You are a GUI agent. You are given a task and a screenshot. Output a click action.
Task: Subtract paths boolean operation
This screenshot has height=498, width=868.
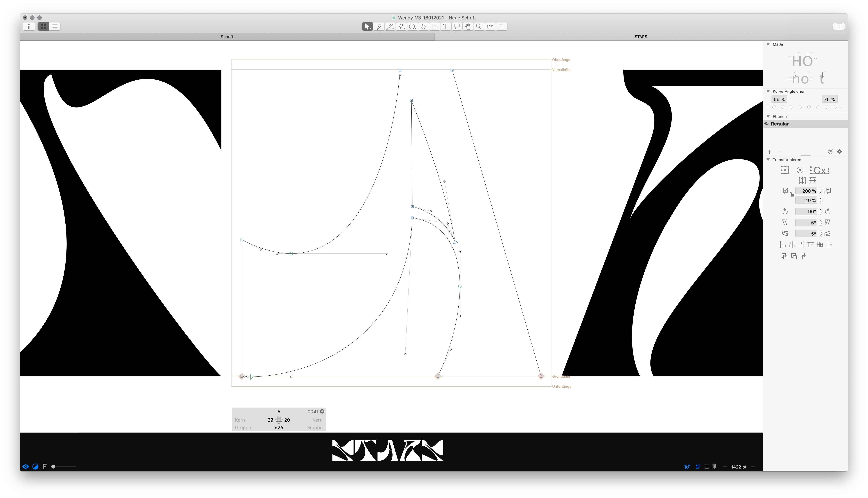pos(794,256)
